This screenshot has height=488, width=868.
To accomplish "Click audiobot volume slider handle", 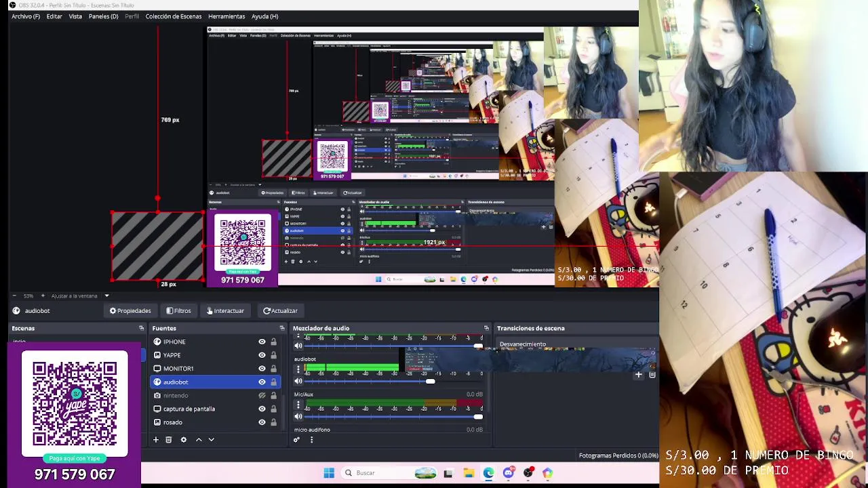I will click(x=430, y=382).
